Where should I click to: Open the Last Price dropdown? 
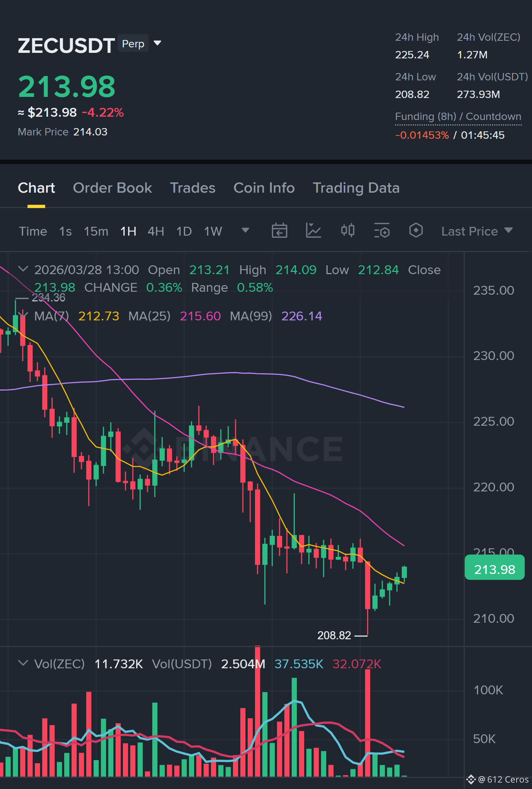[477, 231]
